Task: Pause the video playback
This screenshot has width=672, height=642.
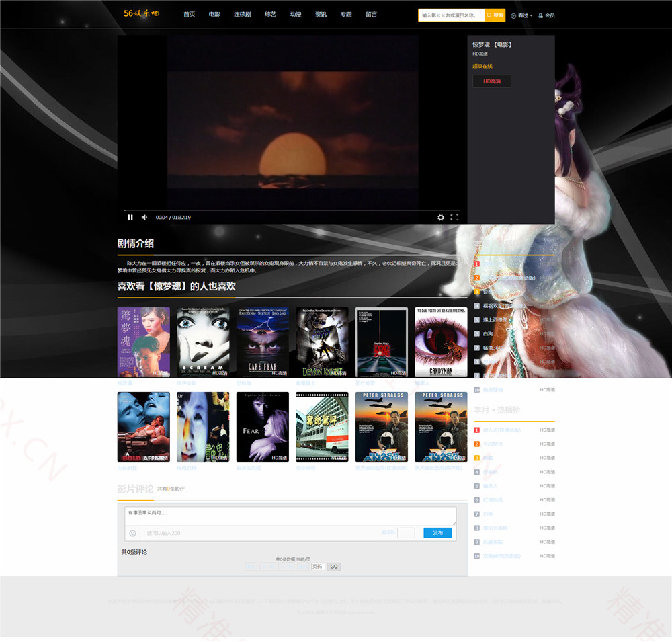Action: point(130,218)
